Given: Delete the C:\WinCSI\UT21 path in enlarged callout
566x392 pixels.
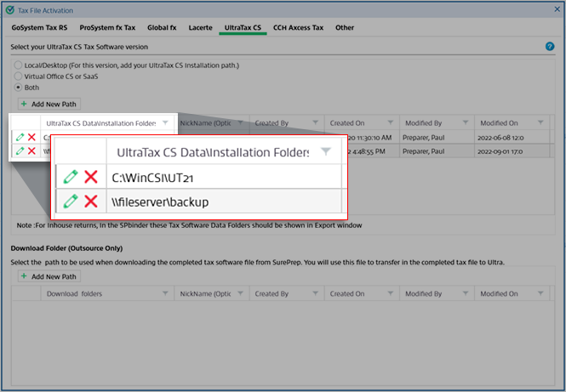Looking at the screenshot, I should coord(91,177).
